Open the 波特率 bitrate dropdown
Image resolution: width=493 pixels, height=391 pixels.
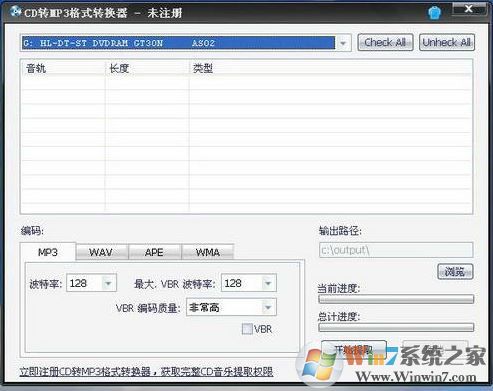[x=108, y=284]
